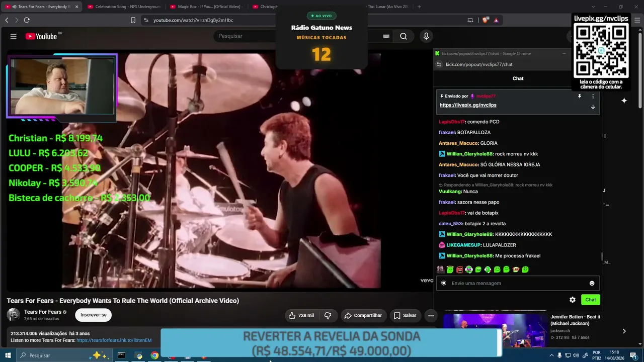Open Brave Shields icon
The height and width of the screenshot is (362, 644).
(485, 20)
